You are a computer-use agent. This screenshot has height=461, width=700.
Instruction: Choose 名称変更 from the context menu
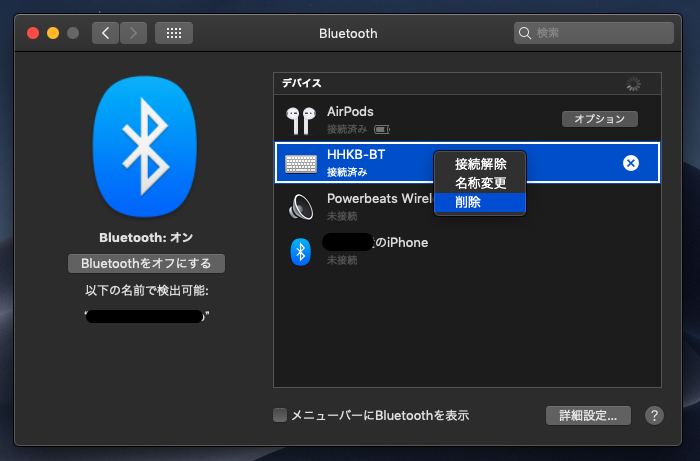[480, 183]
